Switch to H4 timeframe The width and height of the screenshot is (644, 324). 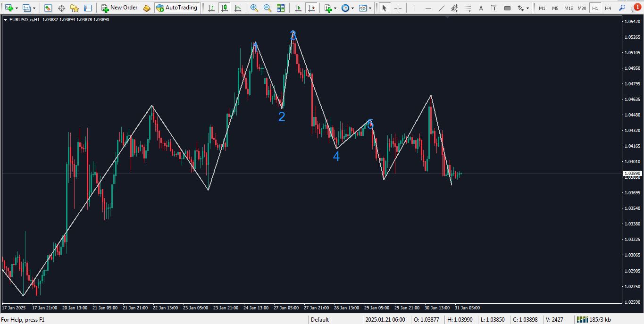tap(608, 8)
